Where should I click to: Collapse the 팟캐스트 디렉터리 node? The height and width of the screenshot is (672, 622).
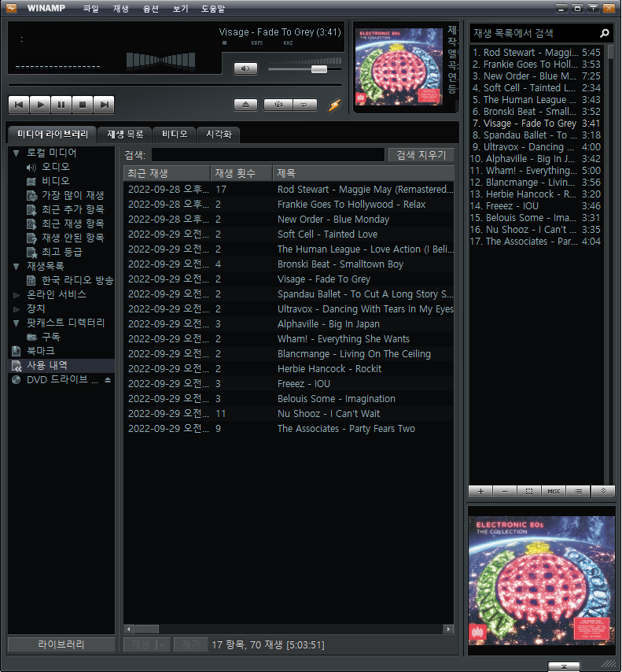click(x=17, y=323)
